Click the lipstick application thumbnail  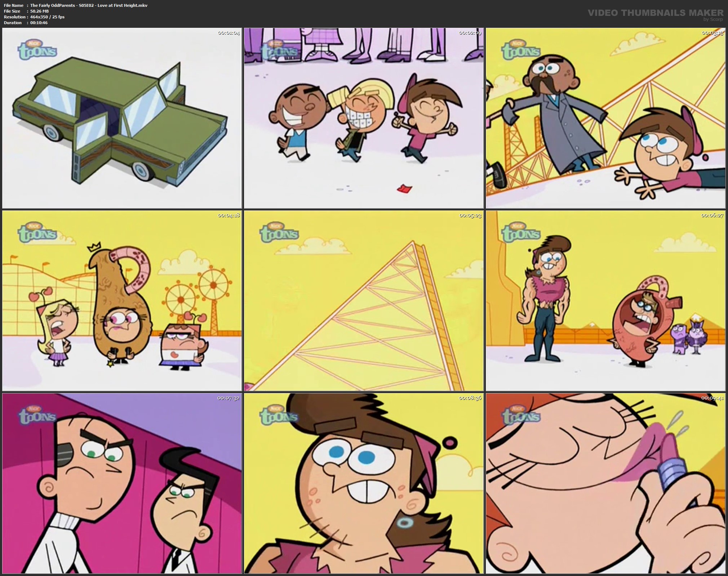pos(605,483)
